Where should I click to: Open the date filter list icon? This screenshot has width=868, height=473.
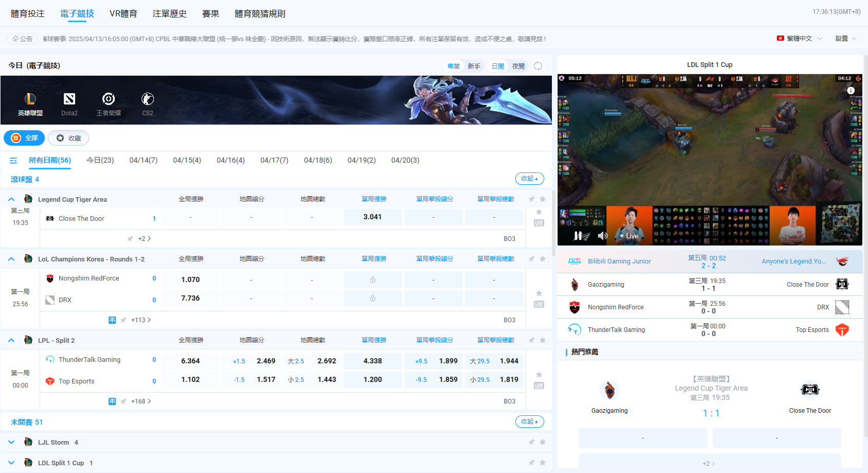coord(13,161)
